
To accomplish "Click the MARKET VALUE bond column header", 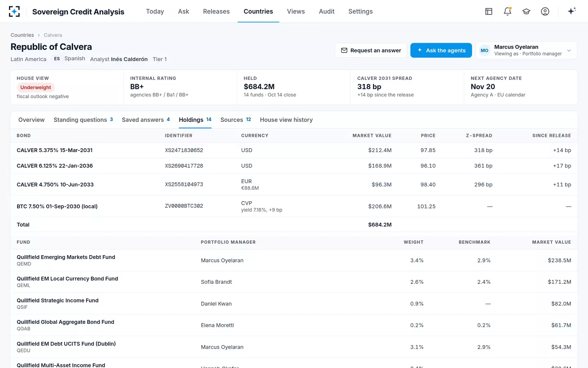I will coord(372,136).
